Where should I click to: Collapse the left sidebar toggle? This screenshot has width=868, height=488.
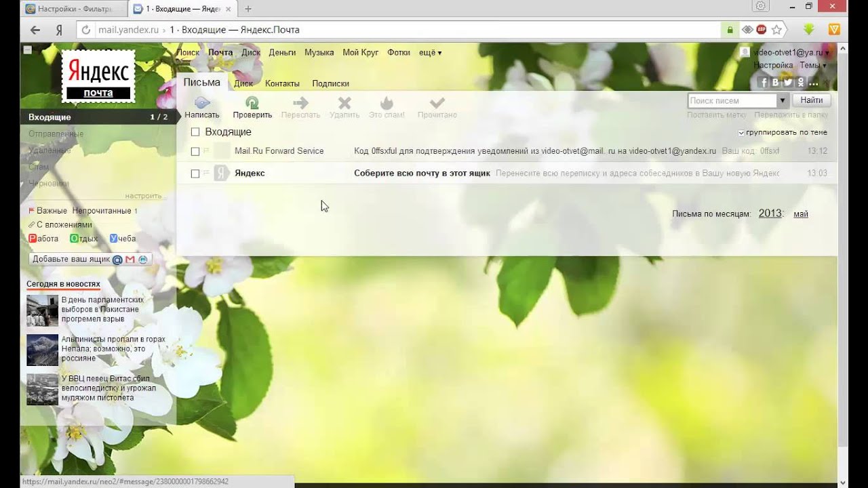[27, 50]
